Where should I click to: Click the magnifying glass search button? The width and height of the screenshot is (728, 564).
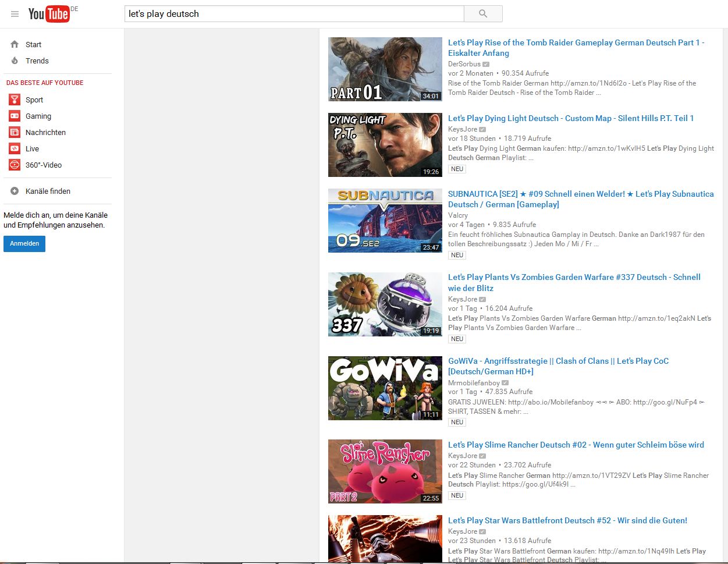pos(483,13)
